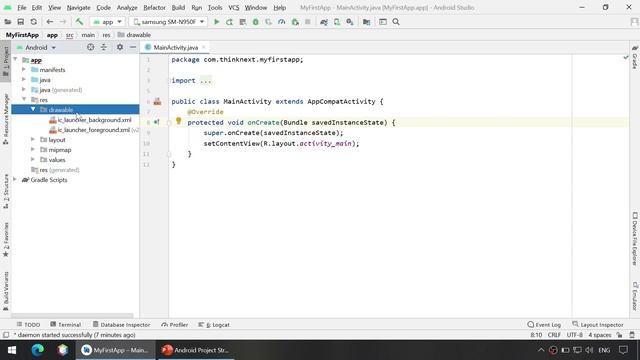The image size is (640, 360).
Task: Expand the manifests folder
Action: pos(24,69)
